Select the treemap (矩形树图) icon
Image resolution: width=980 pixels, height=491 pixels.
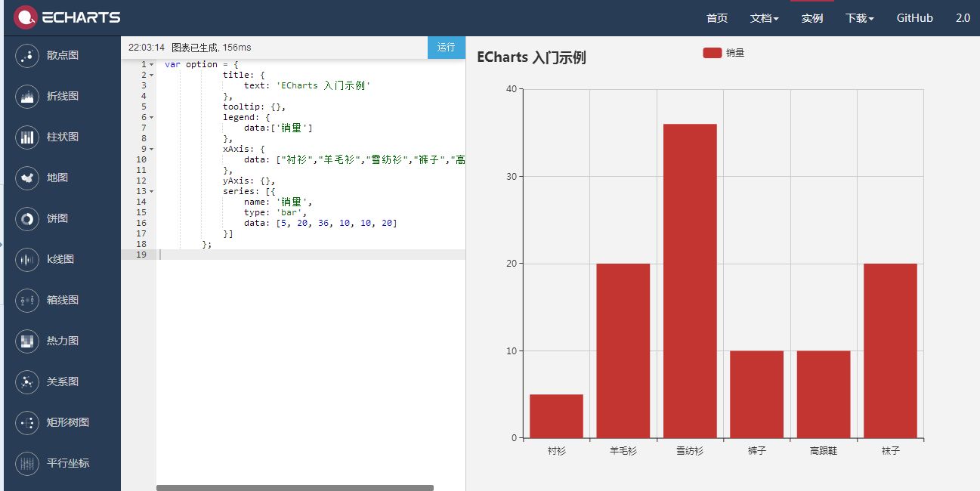tap(27, 423)
